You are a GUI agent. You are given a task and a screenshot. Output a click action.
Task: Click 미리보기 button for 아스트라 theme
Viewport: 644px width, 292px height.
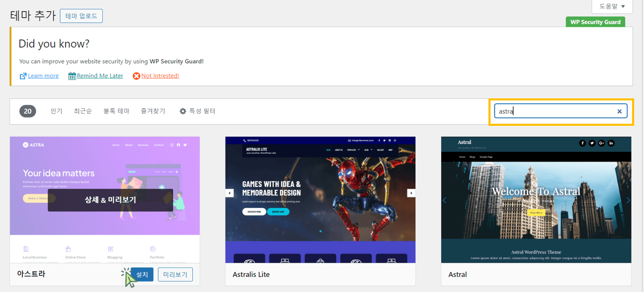[x=175, y=274]
